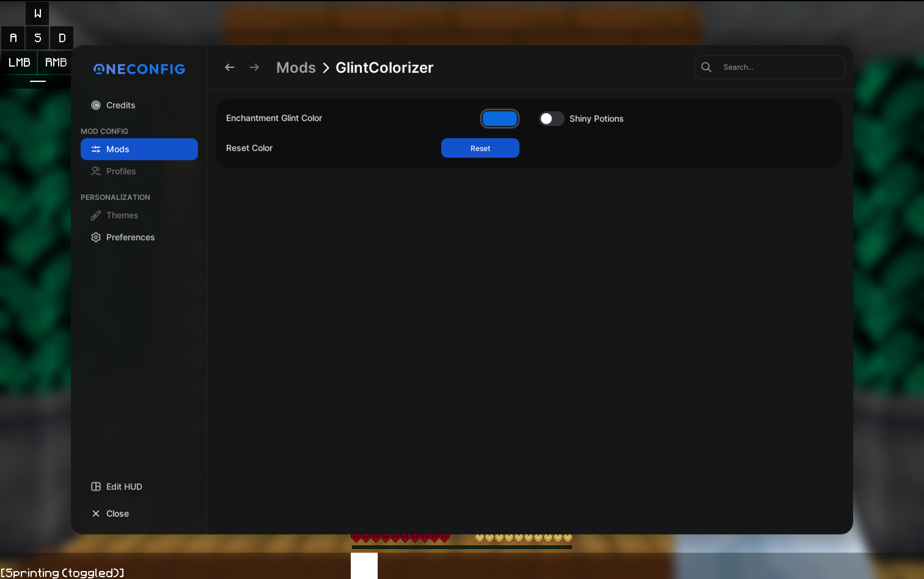
Task: Click the Credits circle icon
Action: pyautogui.click(x=96, y=105)
